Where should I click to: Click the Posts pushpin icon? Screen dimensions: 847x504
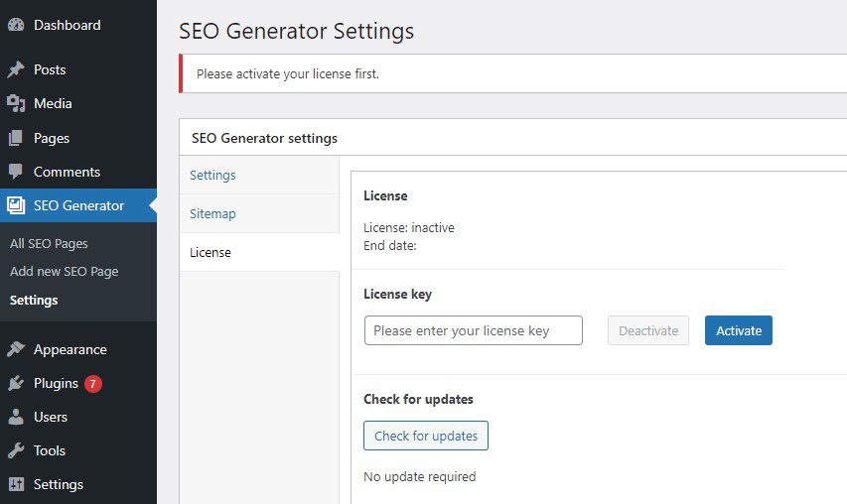(x=16, y=69)
